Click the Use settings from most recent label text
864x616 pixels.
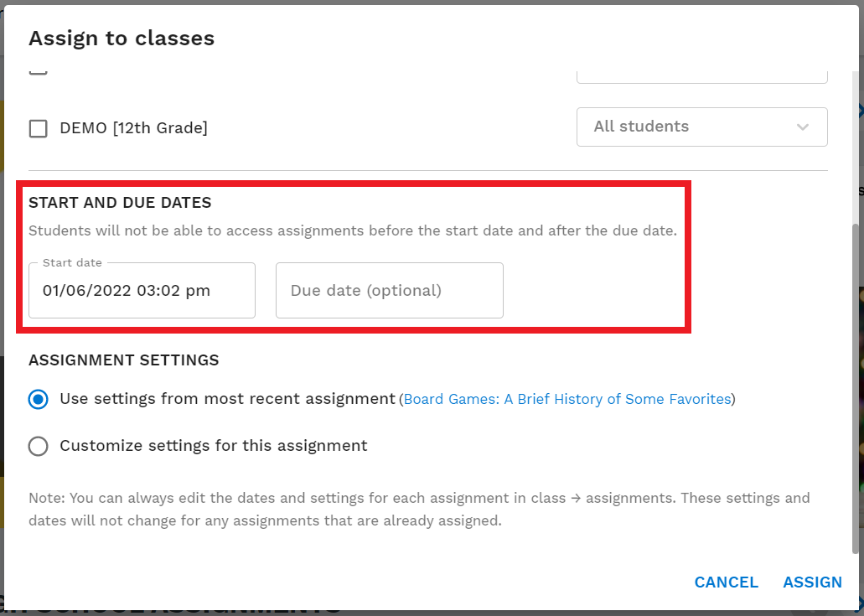228,398
